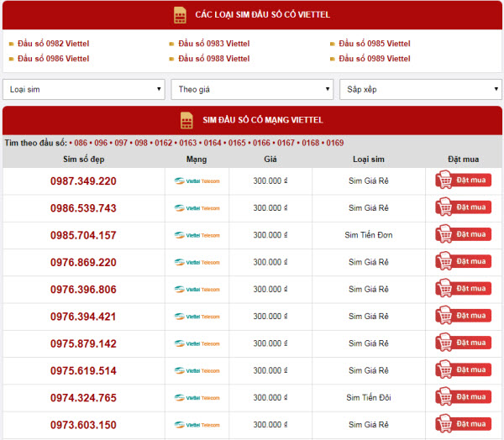Screen dimensions: 504x440
Task: Open Đầu số 0985 Viettel link
Action: (375, 44)
